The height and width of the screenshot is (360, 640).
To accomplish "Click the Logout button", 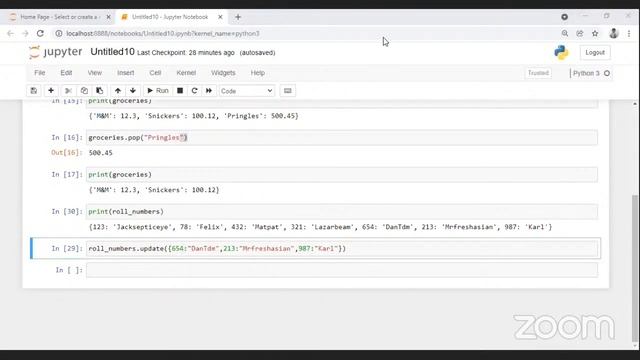I will pos(595,53).
